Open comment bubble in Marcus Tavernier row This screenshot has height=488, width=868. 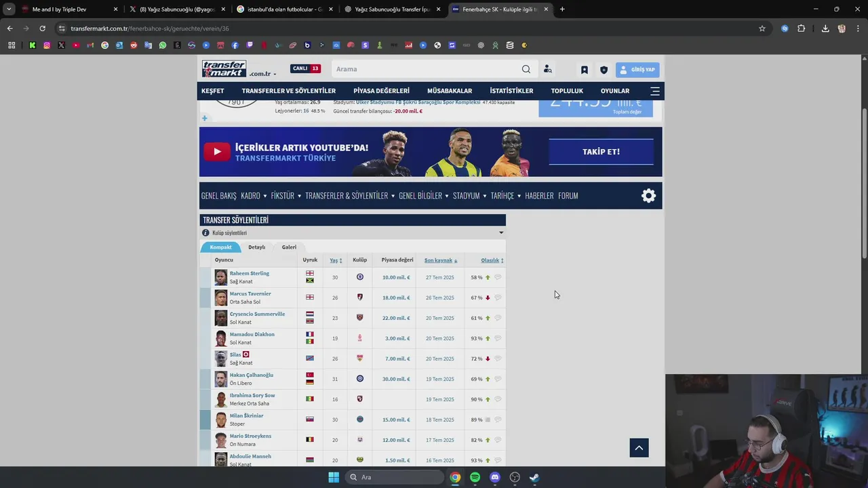pyautogui.click(x=498, y=298)
